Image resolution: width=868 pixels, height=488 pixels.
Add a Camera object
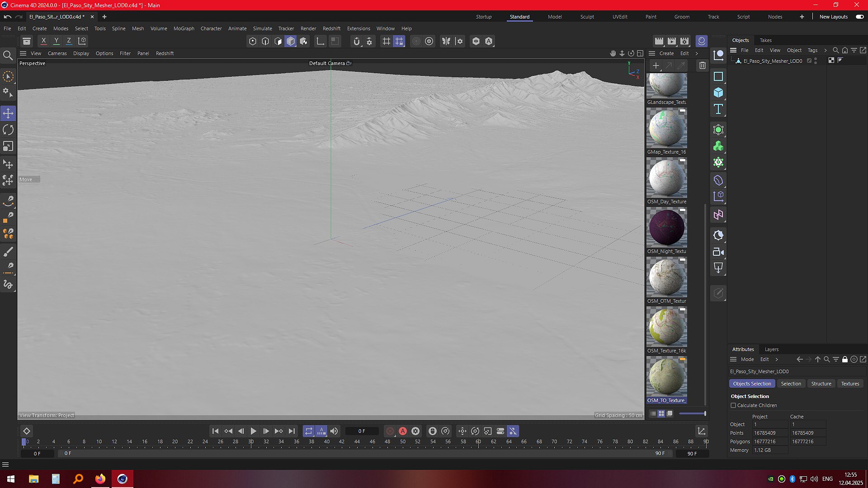point(718,252)
